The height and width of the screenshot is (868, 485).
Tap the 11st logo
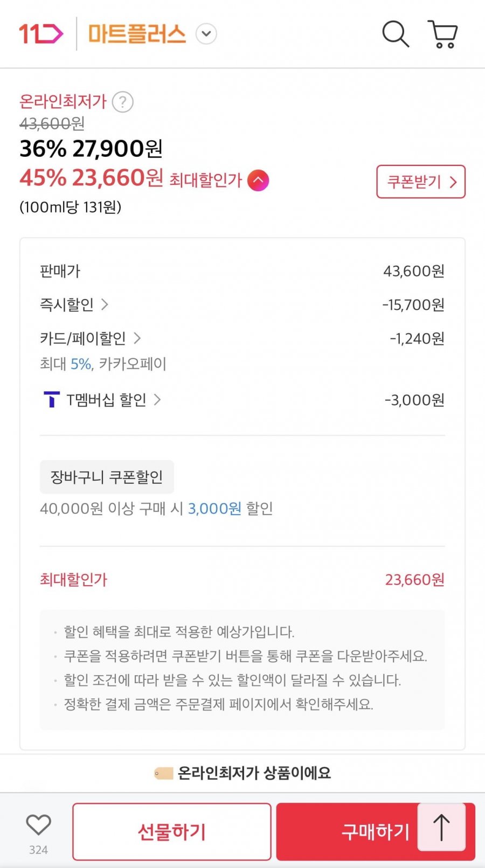coord(41,33)
